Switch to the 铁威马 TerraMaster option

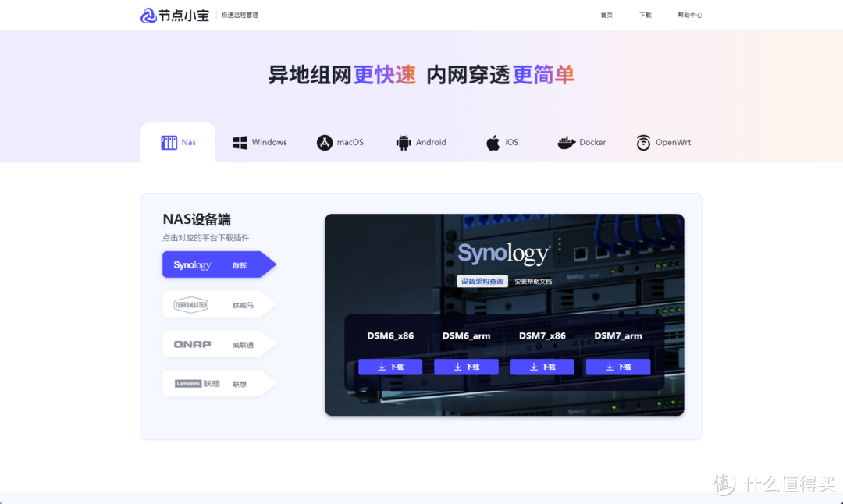click(211, 303)
